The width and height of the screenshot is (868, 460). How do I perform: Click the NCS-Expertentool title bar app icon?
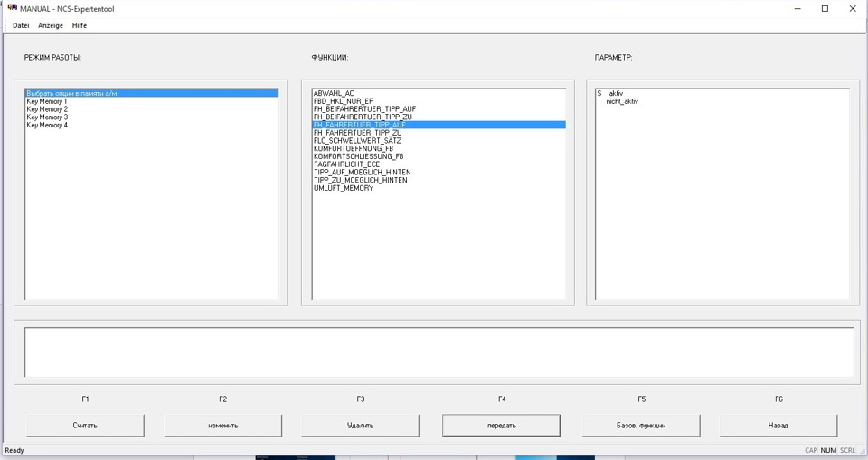(x=12, y=8)
